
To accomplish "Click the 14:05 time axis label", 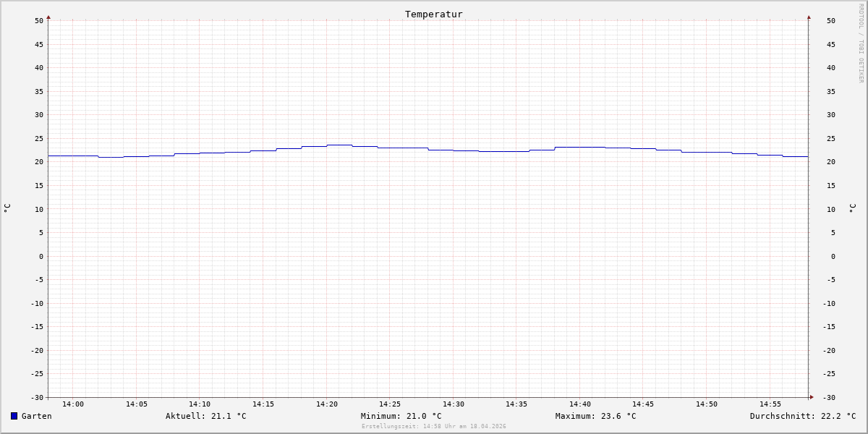I will tap(137, 404).
